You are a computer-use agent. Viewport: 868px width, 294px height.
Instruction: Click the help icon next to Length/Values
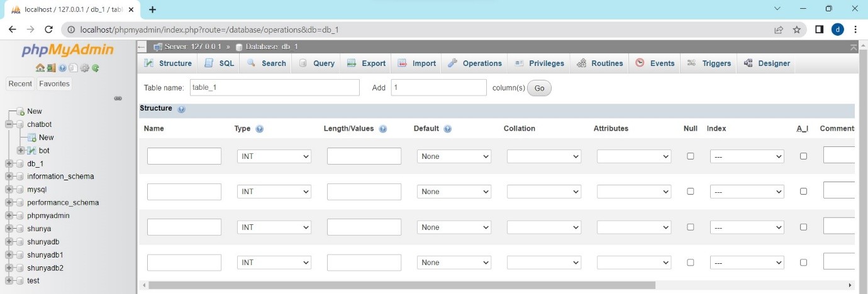click(x=383, y=129)
